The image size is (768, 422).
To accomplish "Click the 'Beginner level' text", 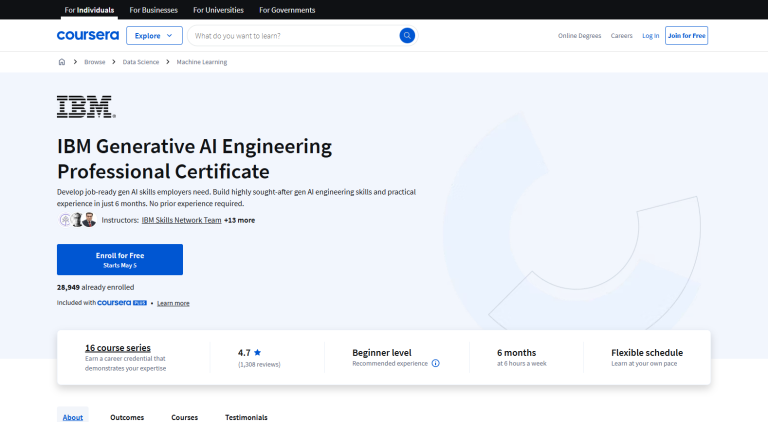I will click(382, 352).
